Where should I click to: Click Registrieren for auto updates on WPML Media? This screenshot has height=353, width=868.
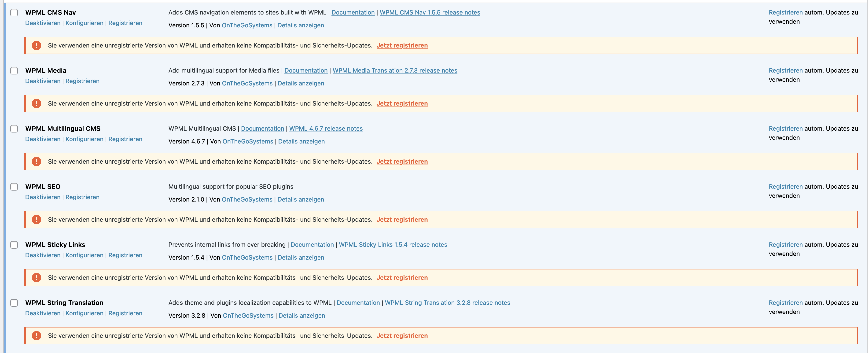pos(786,70)
